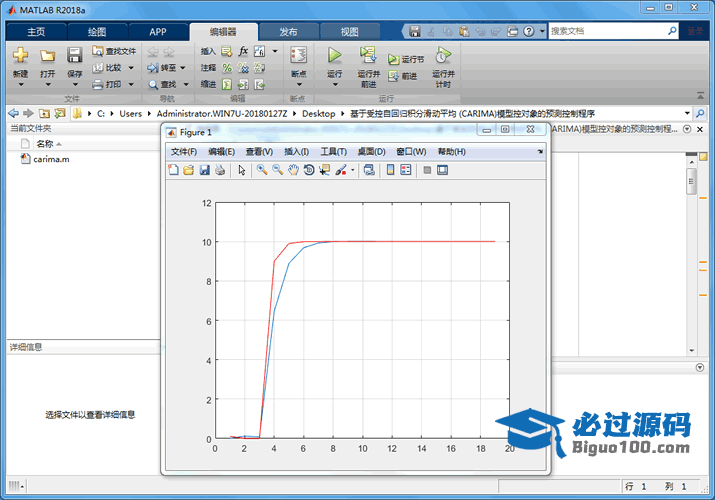Click the search documentation input field
The image size is (715, 500).
(607, 31)
